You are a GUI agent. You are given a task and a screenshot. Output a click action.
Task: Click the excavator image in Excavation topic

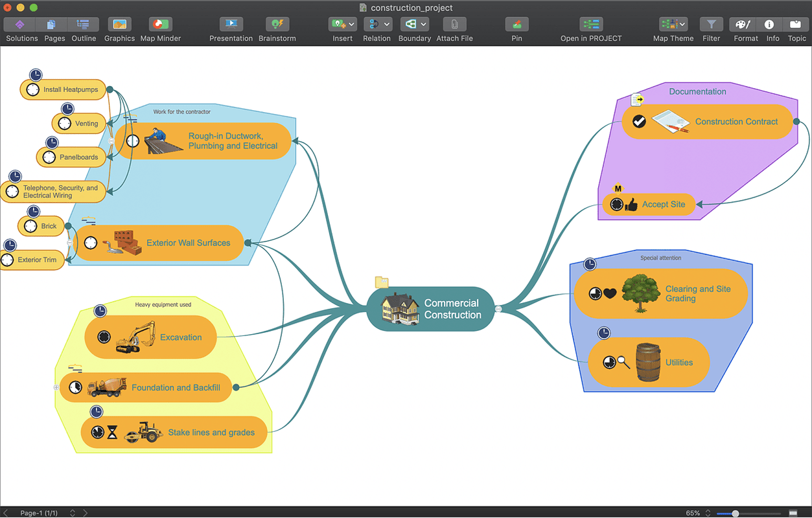pyautogui.click(x=136, y=337)
